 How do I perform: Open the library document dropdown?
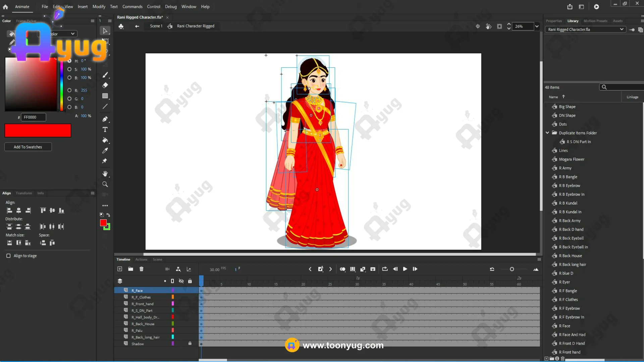click(x=622, y=29)
